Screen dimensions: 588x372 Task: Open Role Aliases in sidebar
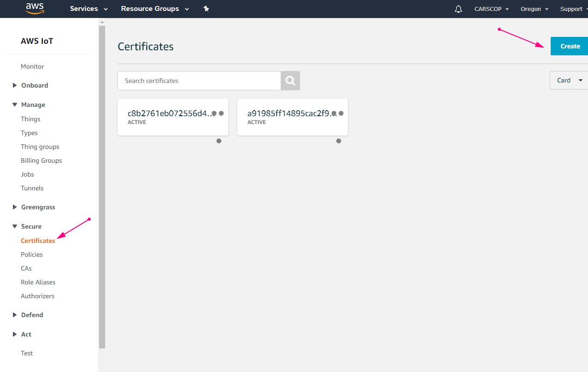(x=38, y=282)
